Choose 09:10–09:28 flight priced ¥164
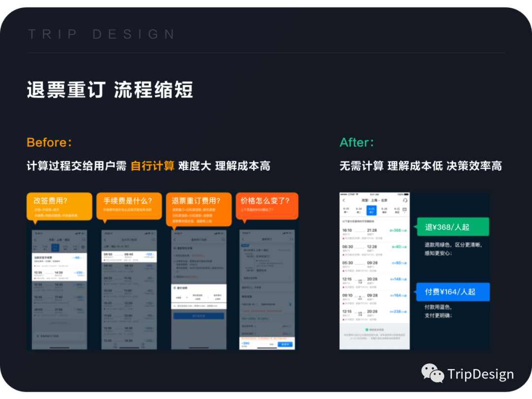 point(374,299)
